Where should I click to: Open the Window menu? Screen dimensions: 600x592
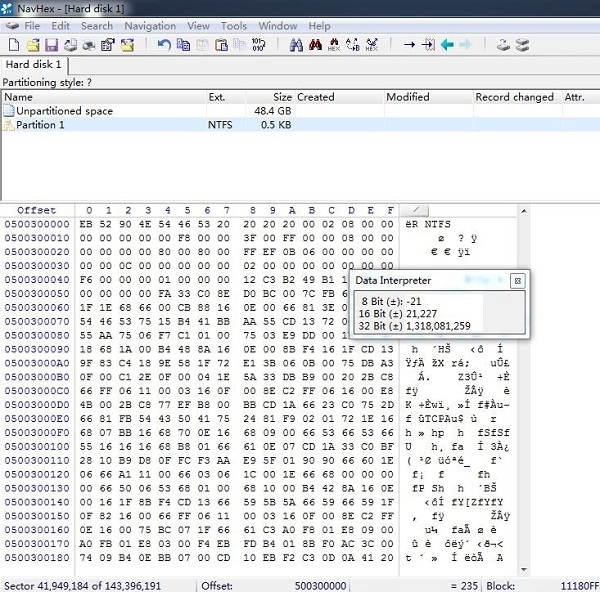pos(278,26)
